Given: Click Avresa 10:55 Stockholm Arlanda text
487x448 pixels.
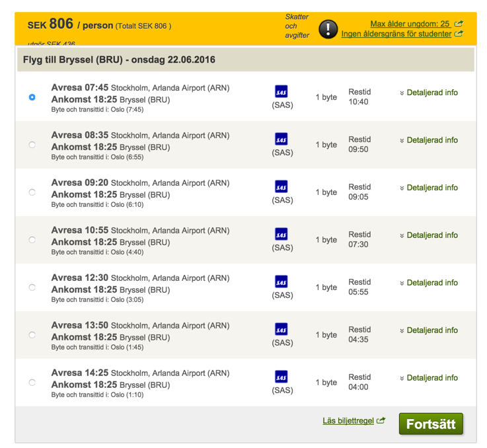Looking at the screenshot, I should 140,230.
